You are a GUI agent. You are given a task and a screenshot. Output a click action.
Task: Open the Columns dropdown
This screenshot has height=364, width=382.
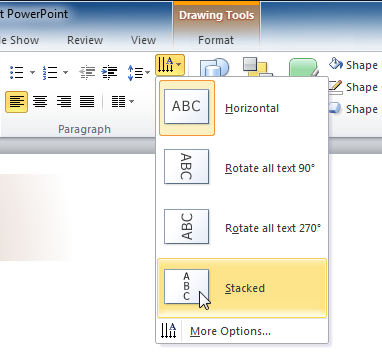[x=122, y=101]
